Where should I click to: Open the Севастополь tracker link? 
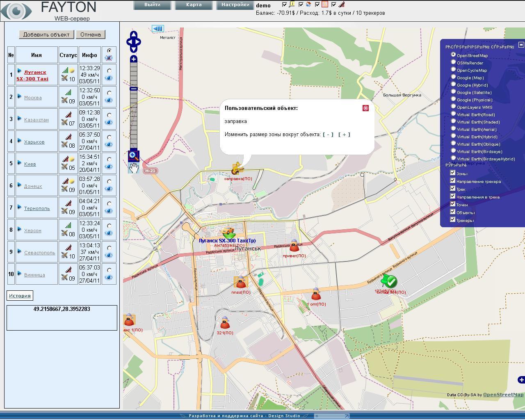click(x=39, y=253)
